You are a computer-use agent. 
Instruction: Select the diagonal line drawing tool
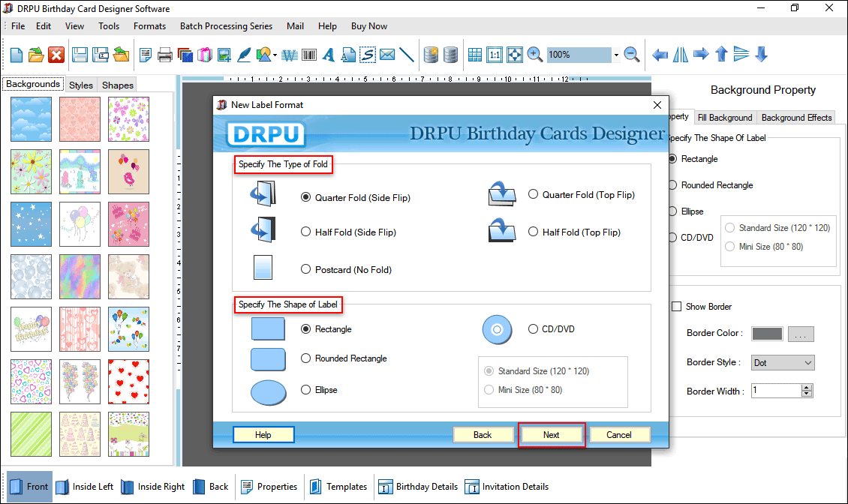point(407,55)
